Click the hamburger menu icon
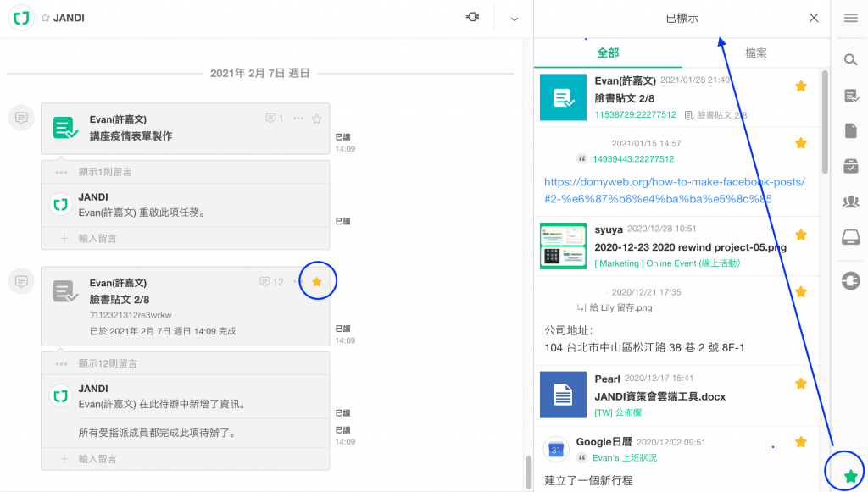868x492 pixels. click(850, 18)
